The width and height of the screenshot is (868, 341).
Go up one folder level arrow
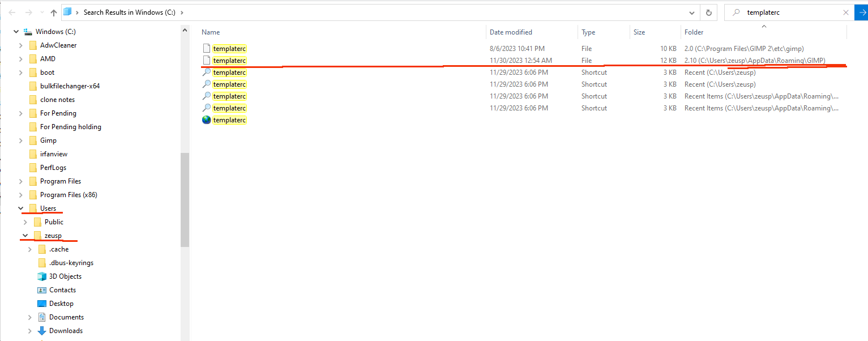(54, 12)
